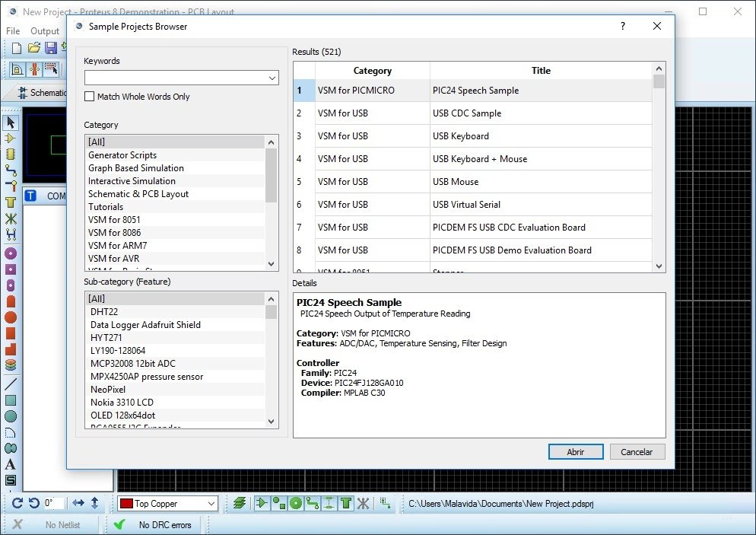This screenshot has width=756, height=535.
Task: Select the Selection Mode arrow tool
Action: pyautogui.click(x=11, y=123)
